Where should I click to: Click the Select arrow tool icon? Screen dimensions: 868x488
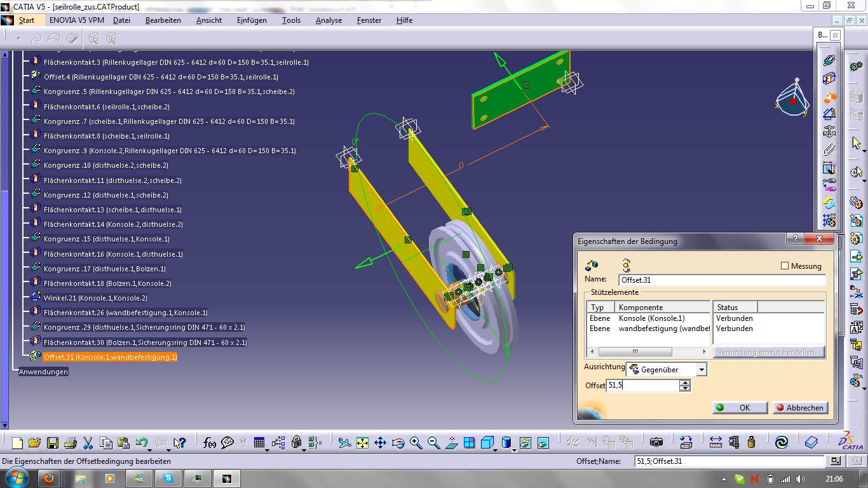pos(856,144)
